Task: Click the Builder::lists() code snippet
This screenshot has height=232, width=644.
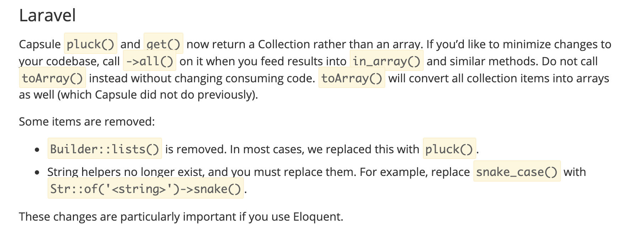Action: click(104, 149)
